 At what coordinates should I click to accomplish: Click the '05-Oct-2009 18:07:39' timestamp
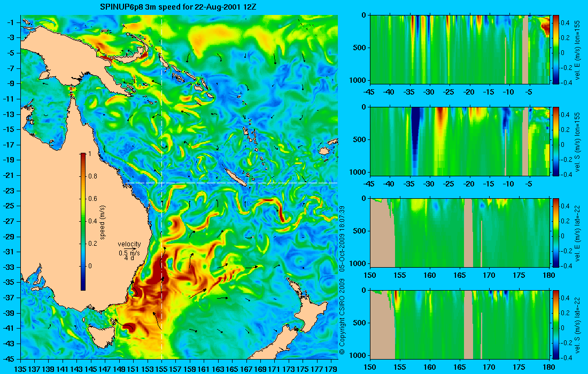click(342, 238)
